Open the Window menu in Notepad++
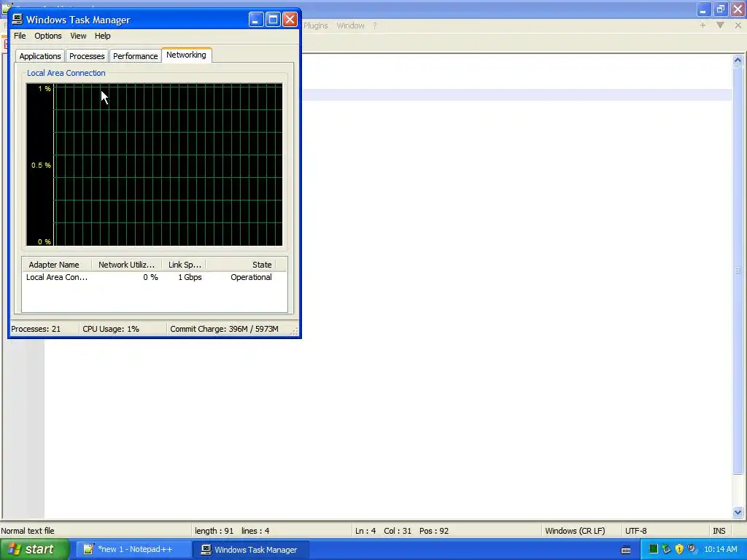Viewport: 747px width, 560px height. click(x=350, y=26)
